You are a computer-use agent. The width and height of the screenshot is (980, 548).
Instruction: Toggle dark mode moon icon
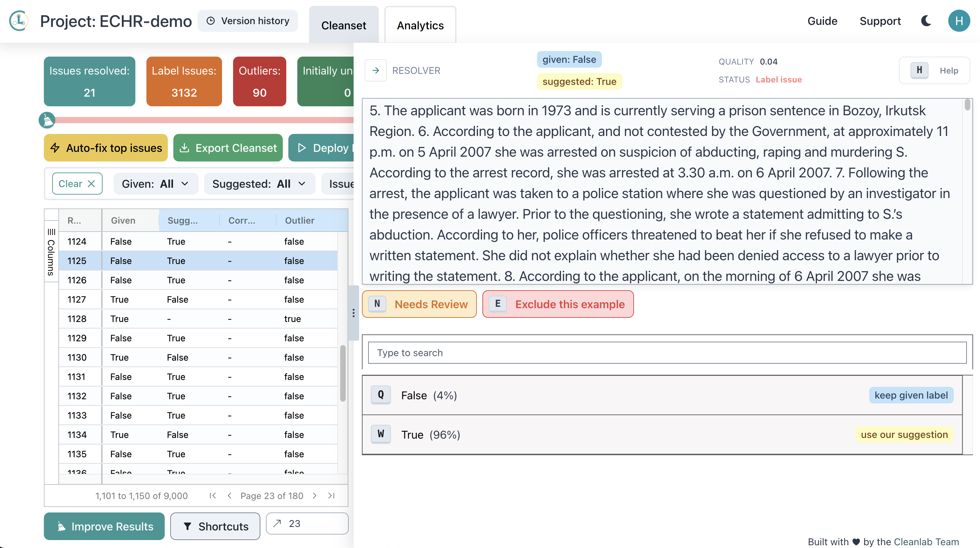(x=926, y=21)
